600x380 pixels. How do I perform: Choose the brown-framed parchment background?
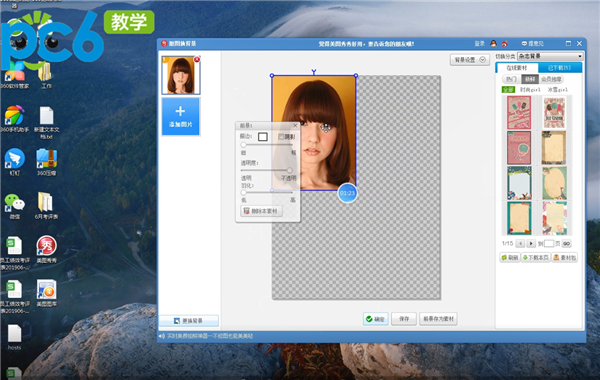(554, 148)
